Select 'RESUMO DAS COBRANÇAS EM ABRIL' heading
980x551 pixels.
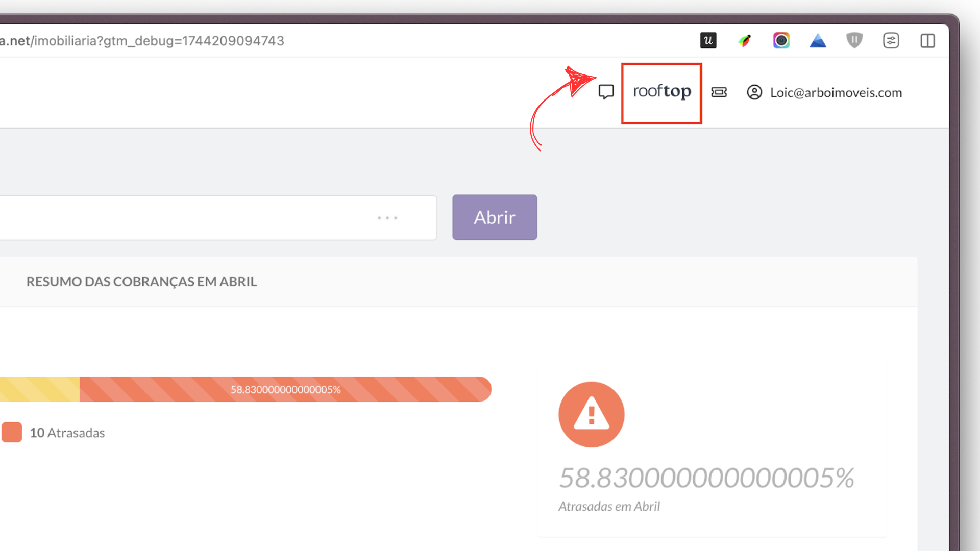[141, 282]
